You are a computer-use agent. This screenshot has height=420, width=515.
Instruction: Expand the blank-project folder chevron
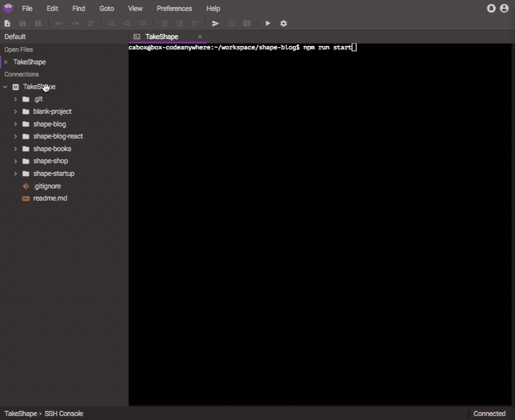tap(16, 111)
